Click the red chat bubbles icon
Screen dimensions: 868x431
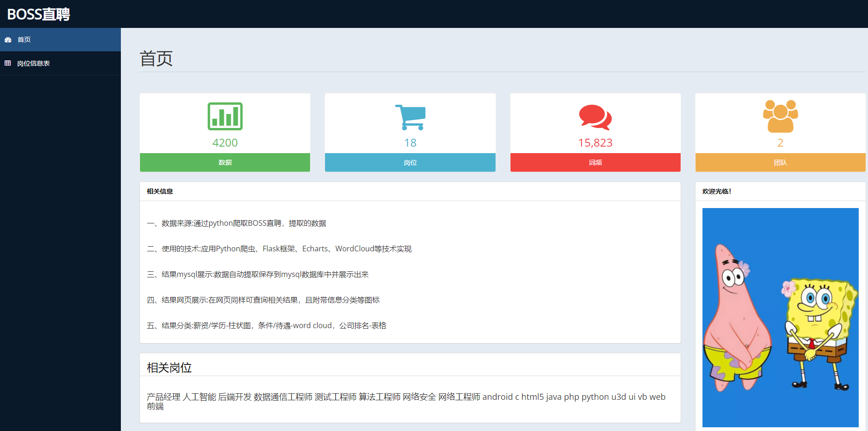coord(595,117)
